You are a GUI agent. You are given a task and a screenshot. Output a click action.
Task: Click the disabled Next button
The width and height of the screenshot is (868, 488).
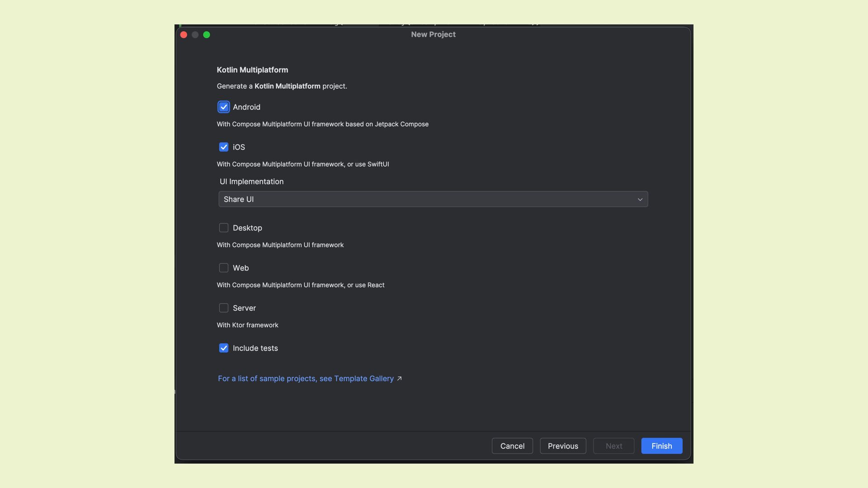tap(613, 446)
